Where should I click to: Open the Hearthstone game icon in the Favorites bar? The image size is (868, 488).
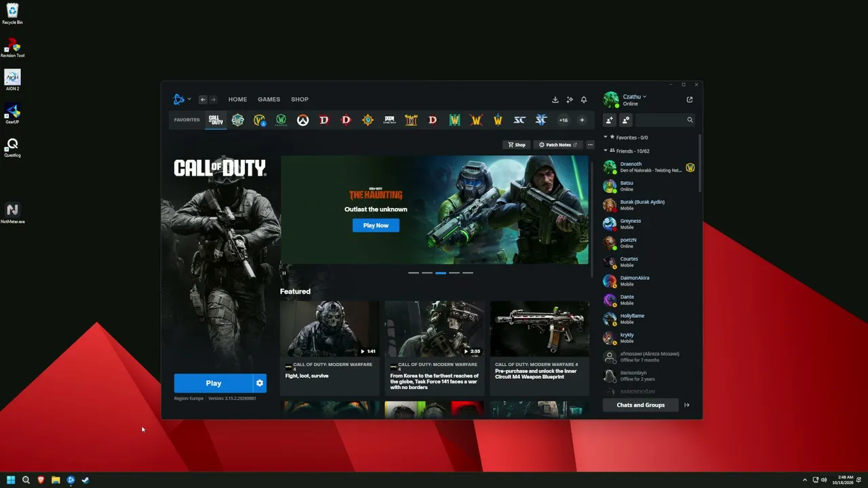[368, 120]
